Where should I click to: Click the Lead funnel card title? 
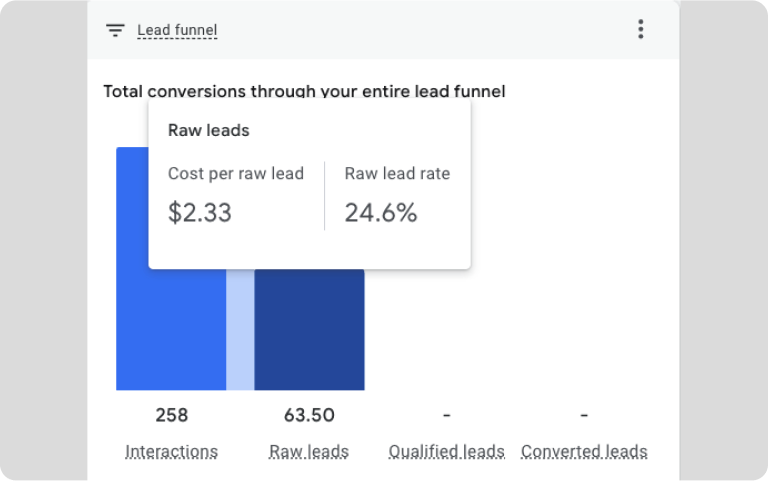point(177,30)
